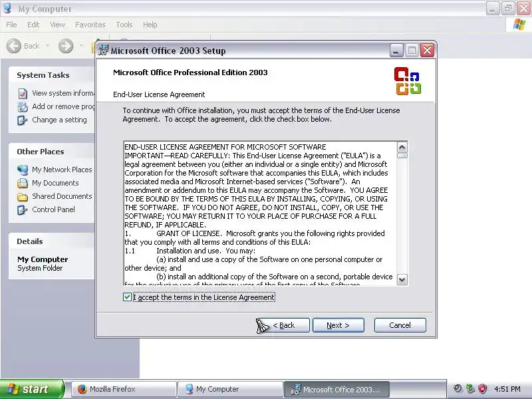Image resolution: width=532 pixels, height=399 pixels.
Task: Uncheck the accept license terms checkbox
Action: coord(127,297)
